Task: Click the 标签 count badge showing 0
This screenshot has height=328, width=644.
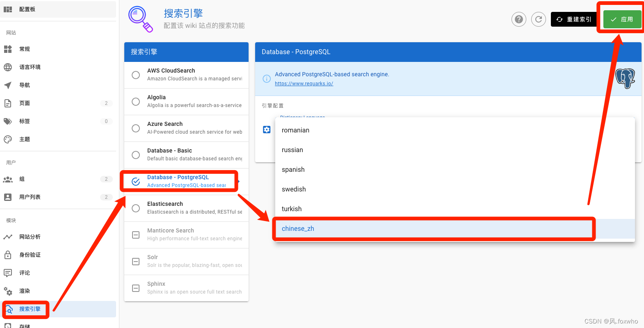Action: 106,121
